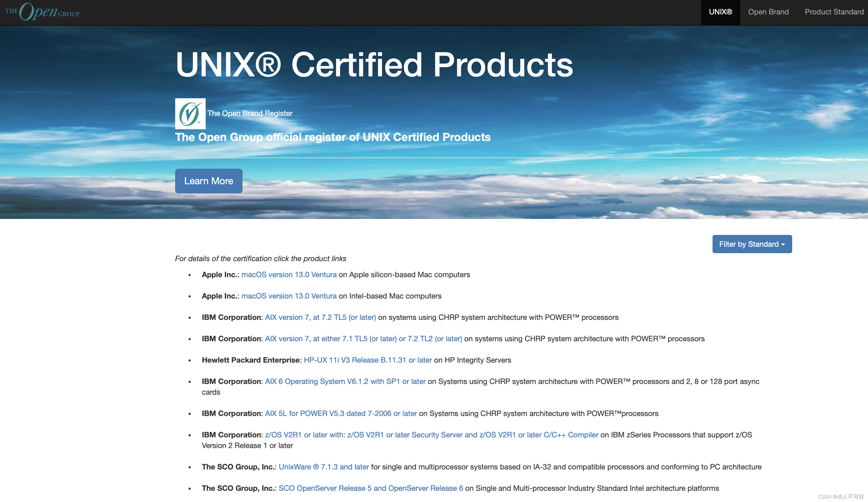Select the UNIX® navigation tab
The height and width of the screenshot is (502, 868).
click(720, 12)
